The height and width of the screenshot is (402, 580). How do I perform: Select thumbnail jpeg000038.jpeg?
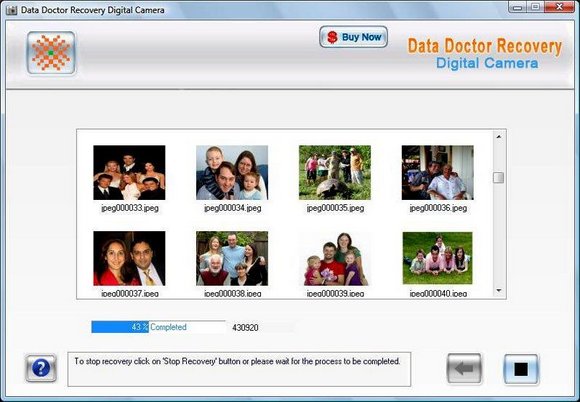pos(232,259)
